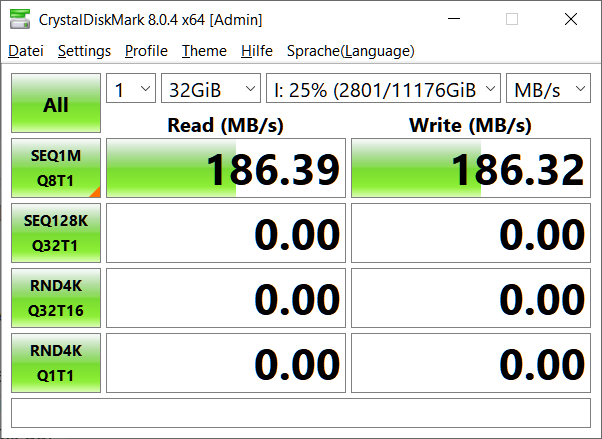The width and height of the screenshot is (602, 439).
Task: Open the Profile menu
Action: coord(146,51)
